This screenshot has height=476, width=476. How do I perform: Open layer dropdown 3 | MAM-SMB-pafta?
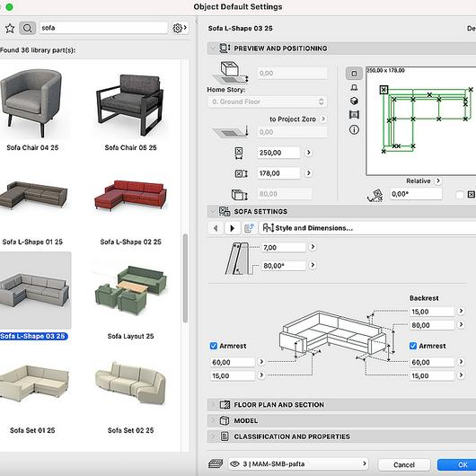[x=298, y=463]
